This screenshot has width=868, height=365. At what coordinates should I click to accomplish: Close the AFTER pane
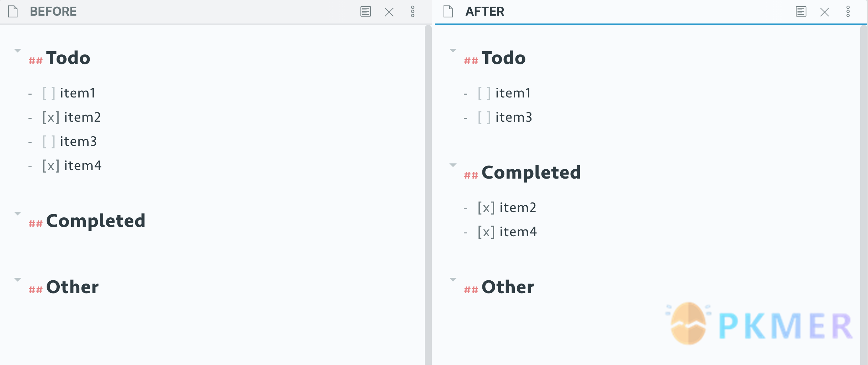tap(825, 12)
